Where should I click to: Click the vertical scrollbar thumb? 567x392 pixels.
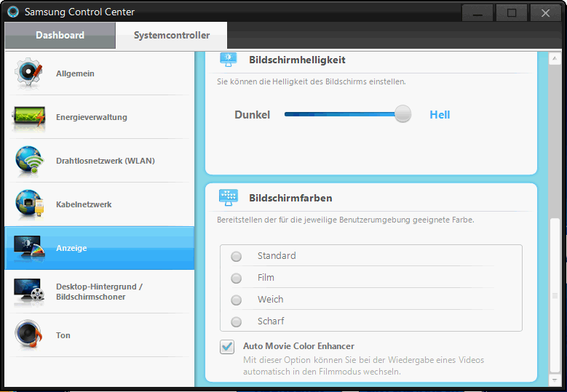[555, 295]
